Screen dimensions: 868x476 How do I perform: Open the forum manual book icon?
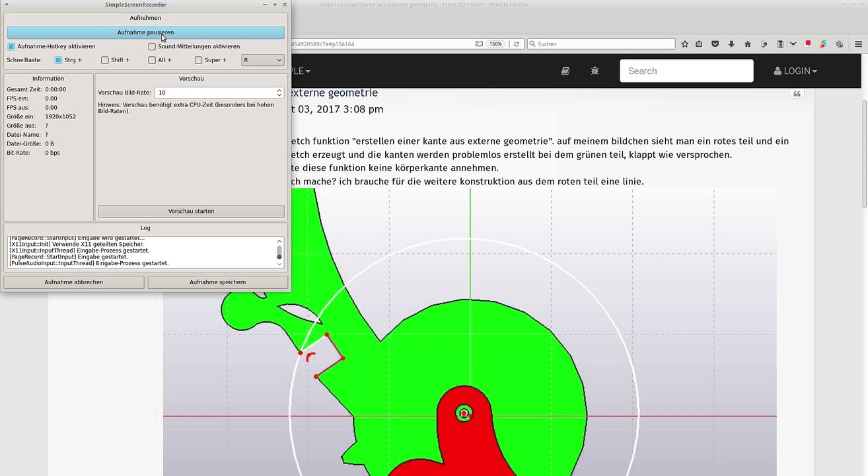(x=565, y=71)
